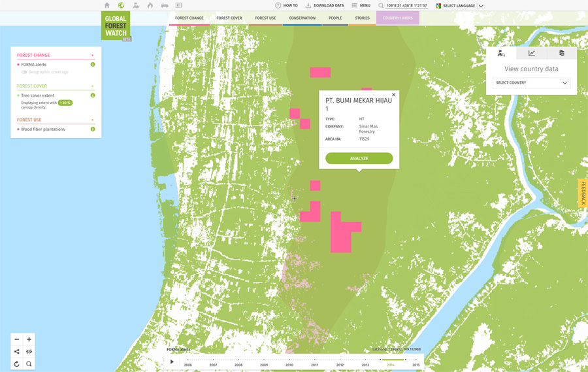
Task: Open the map search magnifier in bottom-left controls
Action: pos(29,364)
